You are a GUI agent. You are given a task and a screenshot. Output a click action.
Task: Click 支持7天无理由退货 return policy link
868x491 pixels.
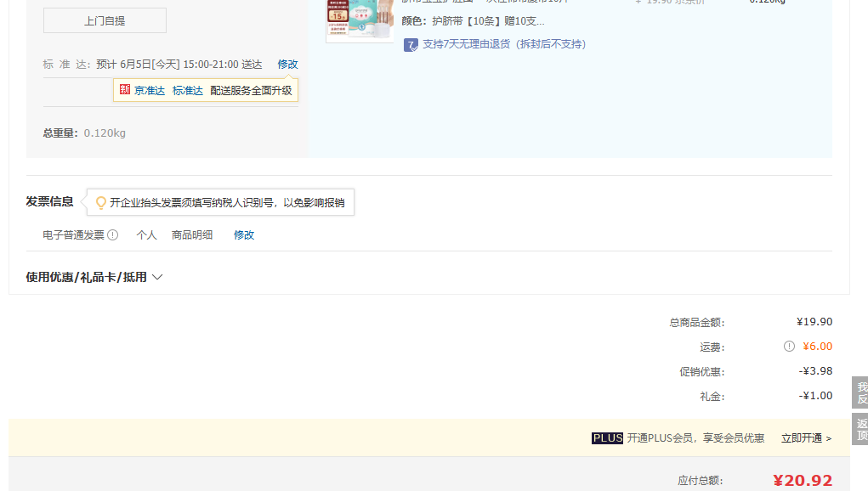(504, 44)
